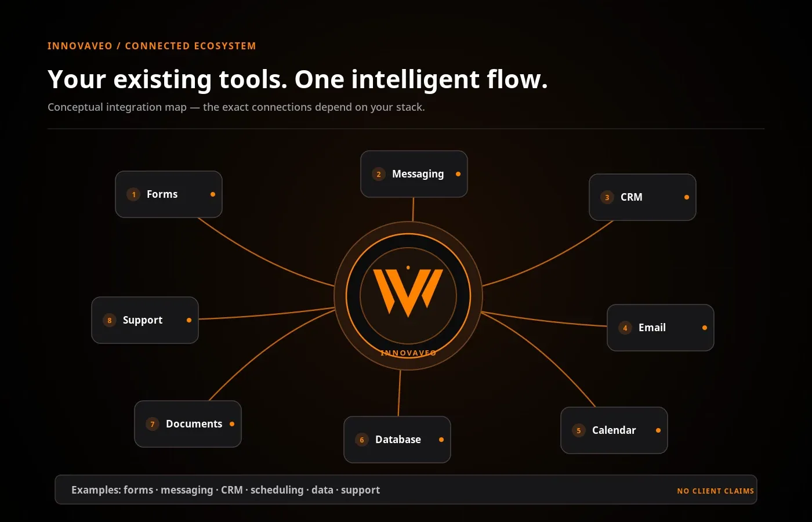Click the headline 'Your existing tools. One intelligent flow.'
Image resolution: width=812 pixels, height=522 pixels.
tap(298, 79)
